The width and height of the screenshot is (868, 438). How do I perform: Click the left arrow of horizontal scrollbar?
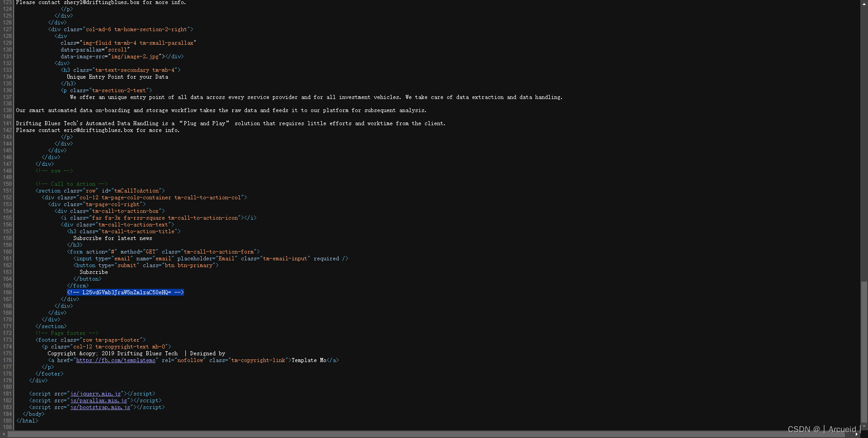(4, 434)
